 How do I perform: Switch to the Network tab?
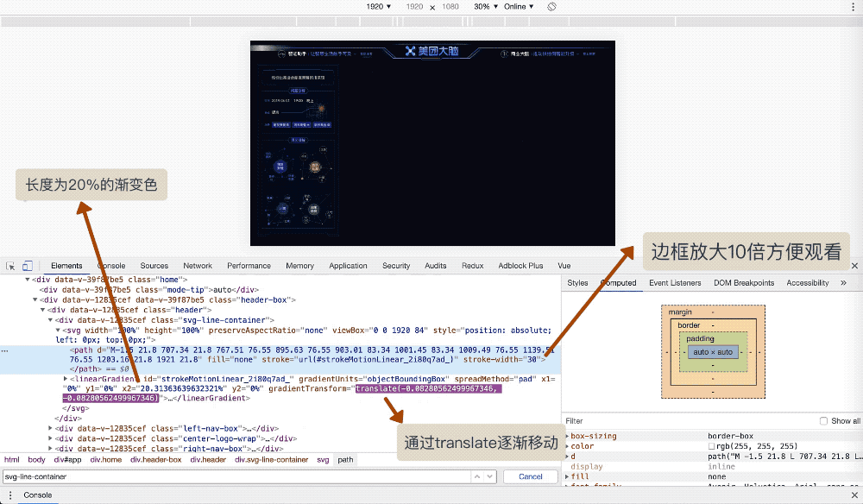(198, 266)
